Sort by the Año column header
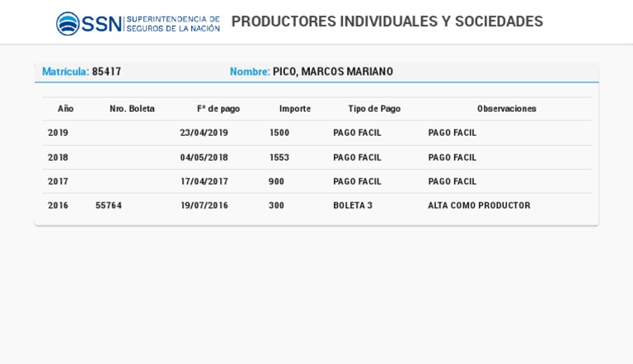Viewport: 633px width, 364px height. (66, 109)
